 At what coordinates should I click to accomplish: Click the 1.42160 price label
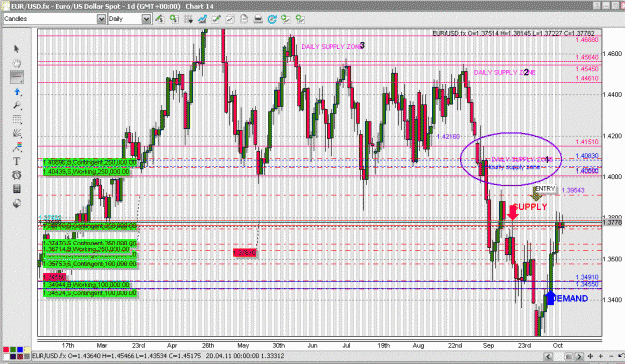[448, 136]
